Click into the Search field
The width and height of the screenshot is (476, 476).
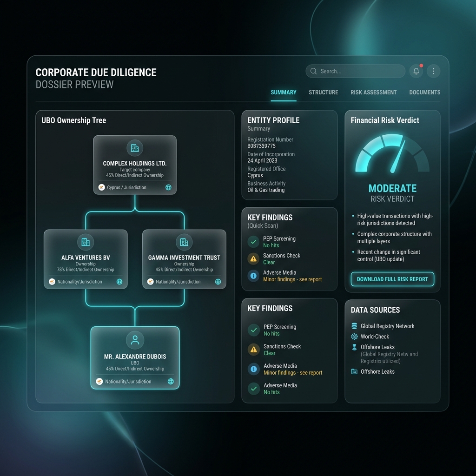[x=355, y=71]
